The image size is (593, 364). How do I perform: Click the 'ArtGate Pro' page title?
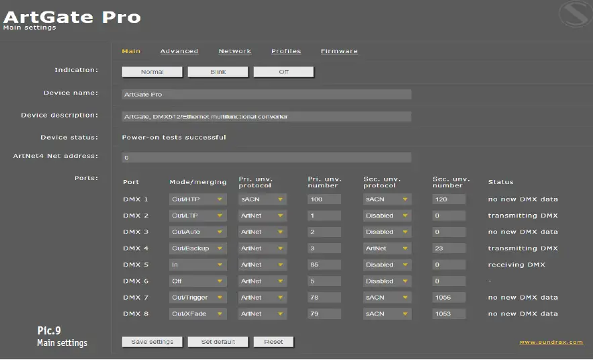pyautogui.click(x=72, y=17)
